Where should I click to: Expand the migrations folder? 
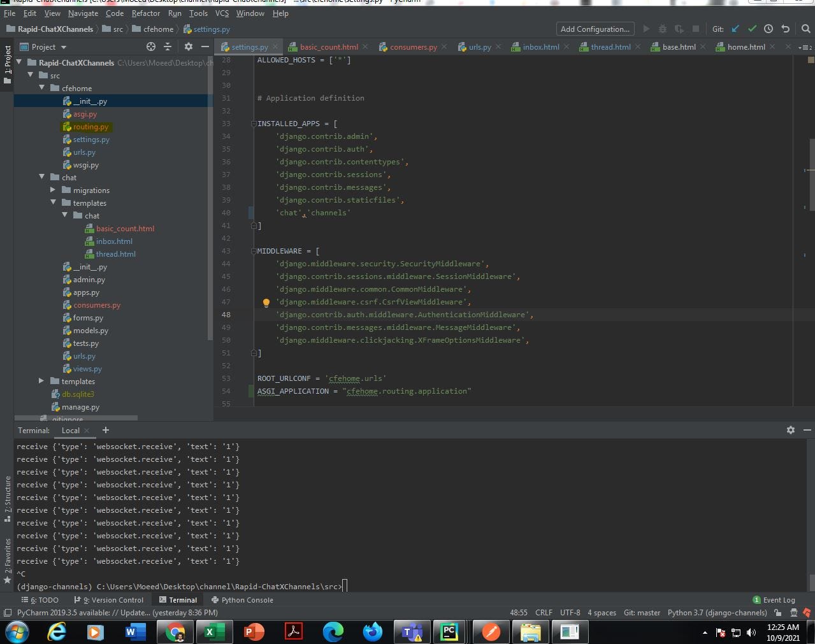(54, 190)
